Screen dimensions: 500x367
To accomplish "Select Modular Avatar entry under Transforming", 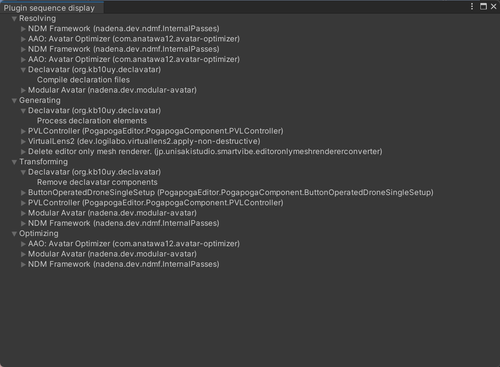I will (x=112, y=213).
